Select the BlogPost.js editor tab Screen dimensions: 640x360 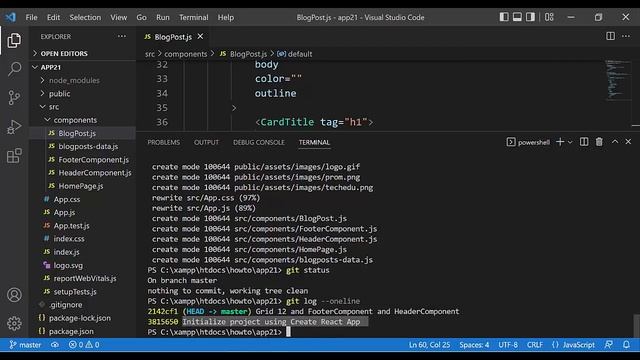click(173, 37)
